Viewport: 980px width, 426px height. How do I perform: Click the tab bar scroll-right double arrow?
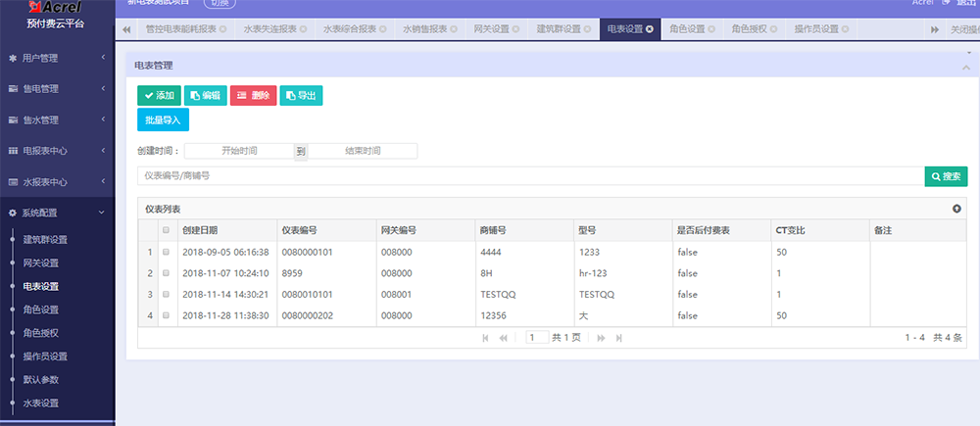[x=935, y=29]
